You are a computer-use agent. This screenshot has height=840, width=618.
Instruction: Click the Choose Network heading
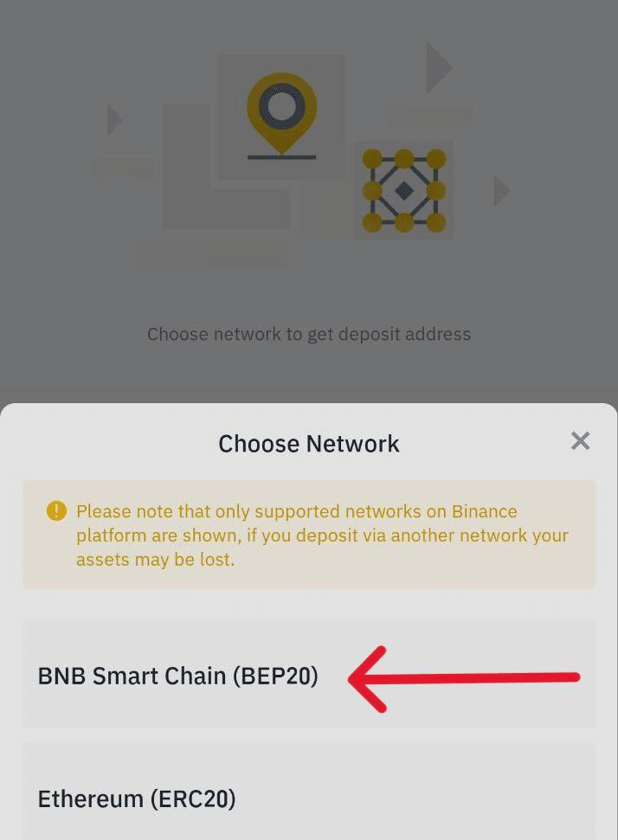[309, 444]
